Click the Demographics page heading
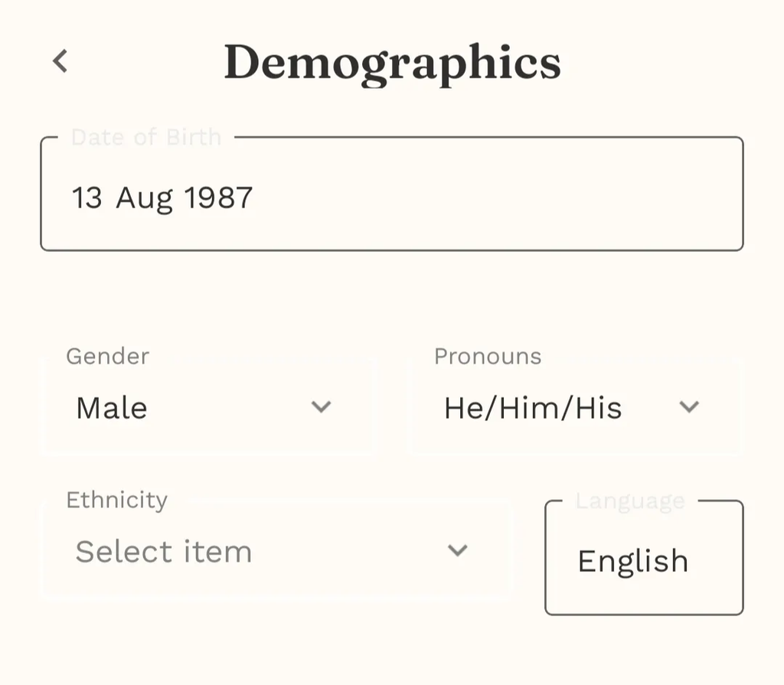This screenshot has height=685, width=784. 392,63
